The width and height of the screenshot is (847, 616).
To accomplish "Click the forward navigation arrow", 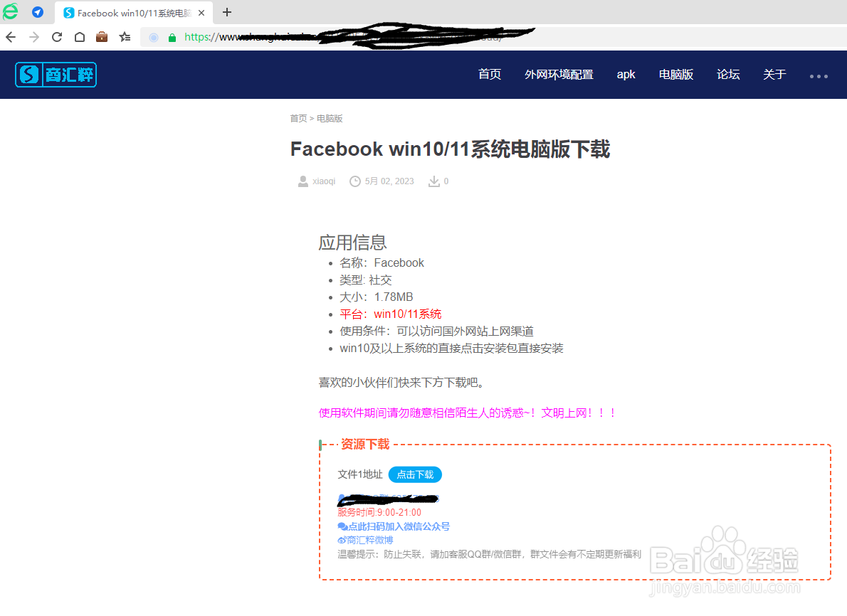I will pos(34,38).
